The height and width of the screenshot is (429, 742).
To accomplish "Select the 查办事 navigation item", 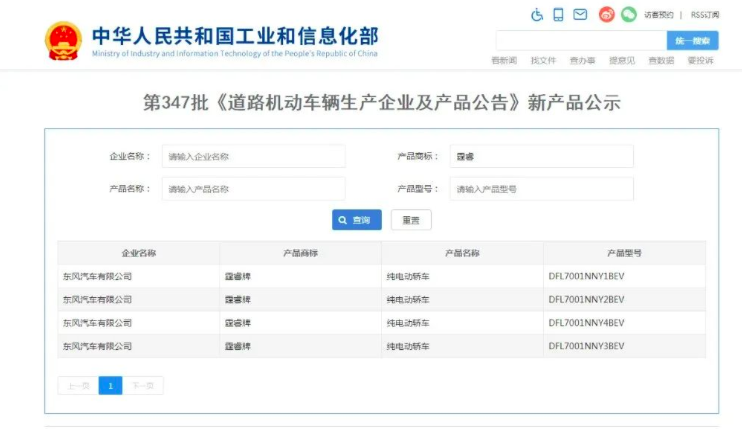I will pyautogui.click(x=582, y=61).
